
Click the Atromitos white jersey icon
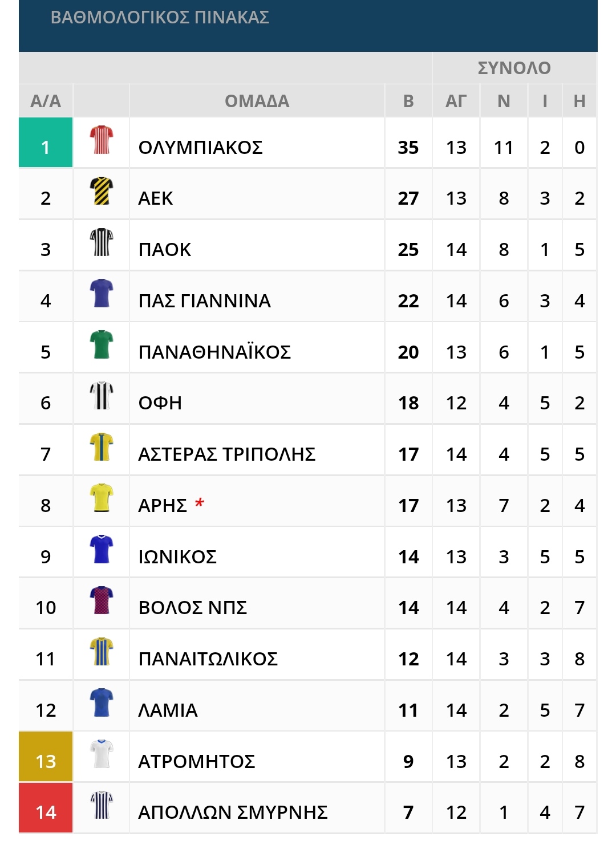point(102,754)
